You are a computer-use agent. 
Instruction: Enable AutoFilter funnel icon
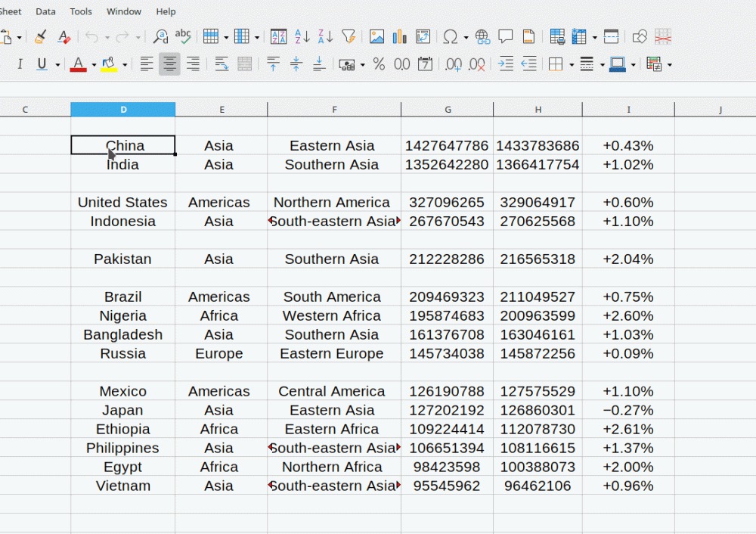coord(349,36)
